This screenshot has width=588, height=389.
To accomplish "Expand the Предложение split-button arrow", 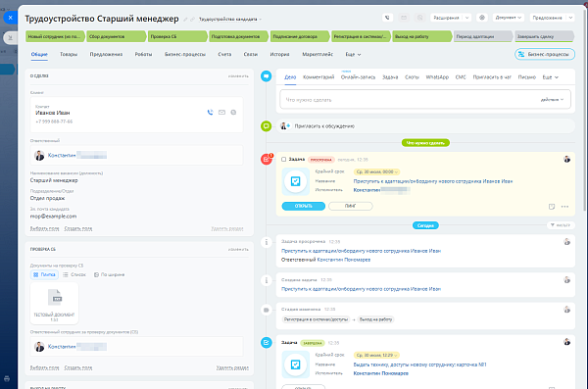I will (x=570, y=18).
